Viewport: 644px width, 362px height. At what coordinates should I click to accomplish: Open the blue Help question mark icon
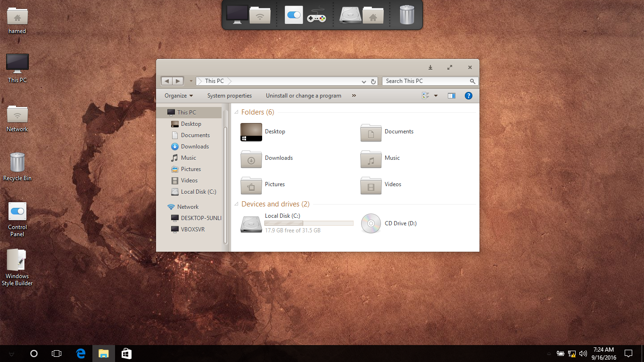pos(468,96)
